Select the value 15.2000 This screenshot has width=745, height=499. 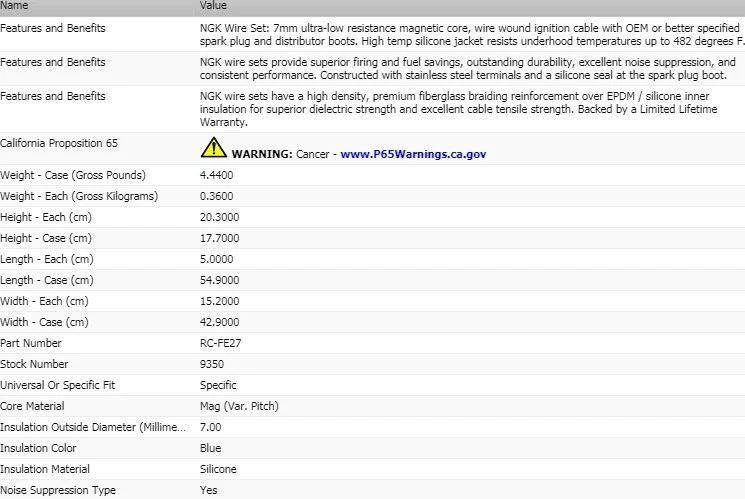pos(220,301)
